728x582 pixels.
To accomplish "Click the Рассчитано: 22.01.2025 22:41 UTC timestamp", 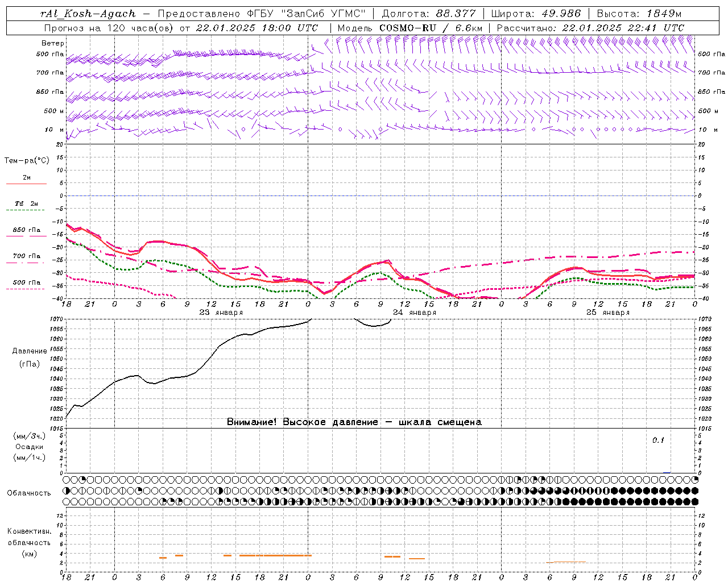I will tap(590, 28).
